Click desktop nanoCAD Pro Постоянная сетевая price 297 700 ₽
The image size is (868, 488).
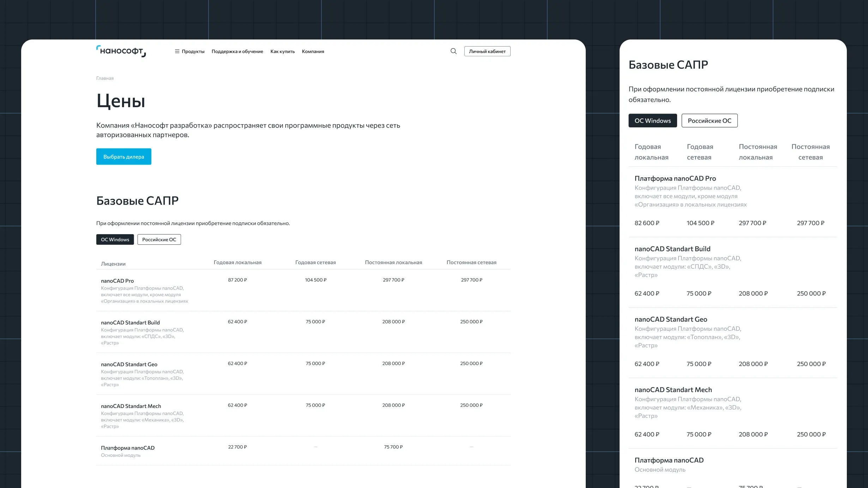click(471, 280)
